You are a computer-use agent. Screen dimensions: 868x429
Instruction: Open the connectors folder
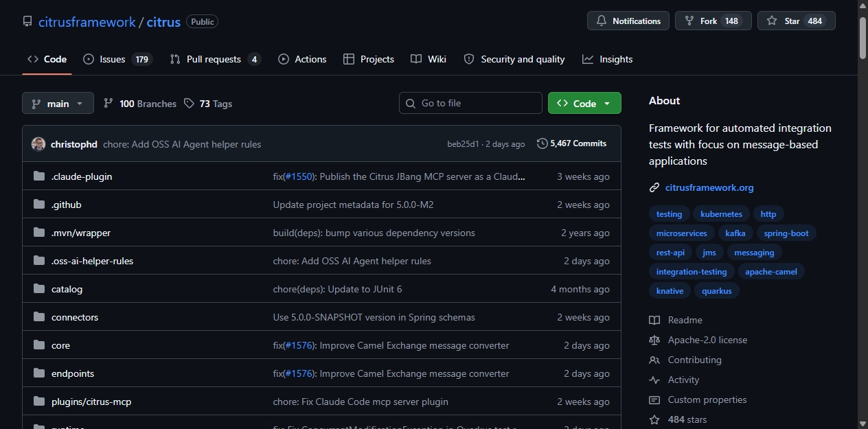tap(75, 317)
